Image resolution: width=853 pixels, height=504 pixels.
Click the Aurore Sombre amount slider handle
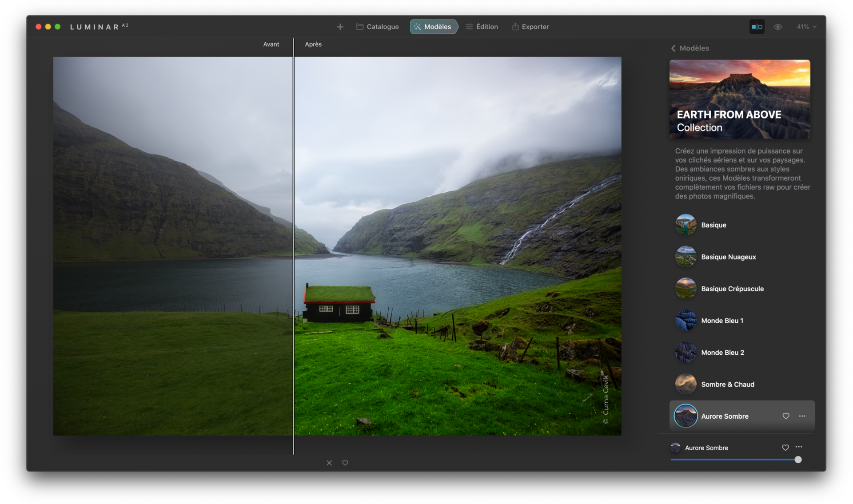[x=798, y=460]
